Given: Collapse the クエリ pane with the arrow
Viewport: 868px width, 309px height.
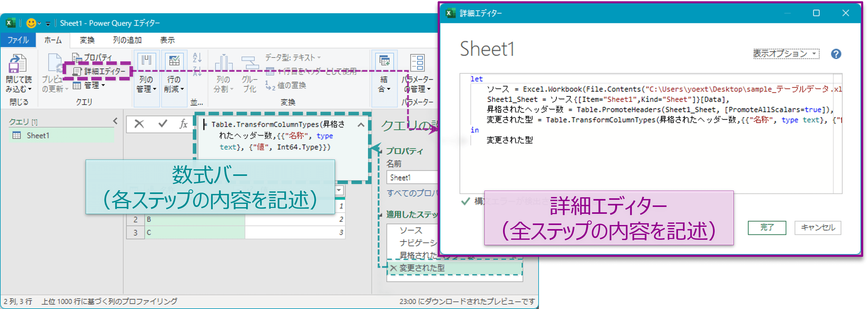Looking at the screenshot, I should (x=115, y=121).
